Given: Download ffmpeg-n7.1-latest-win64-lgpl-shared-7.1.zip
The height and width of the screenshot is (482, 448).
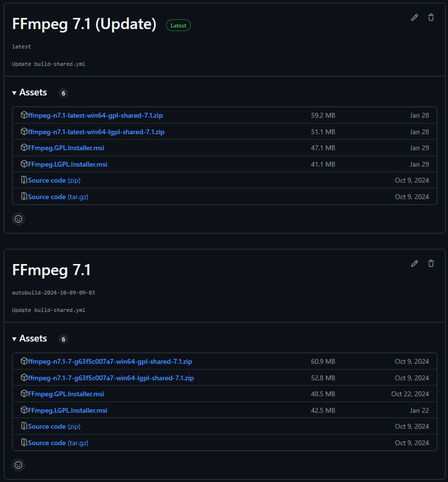Looking at the screenshot, I should click(x=96, y=132).
